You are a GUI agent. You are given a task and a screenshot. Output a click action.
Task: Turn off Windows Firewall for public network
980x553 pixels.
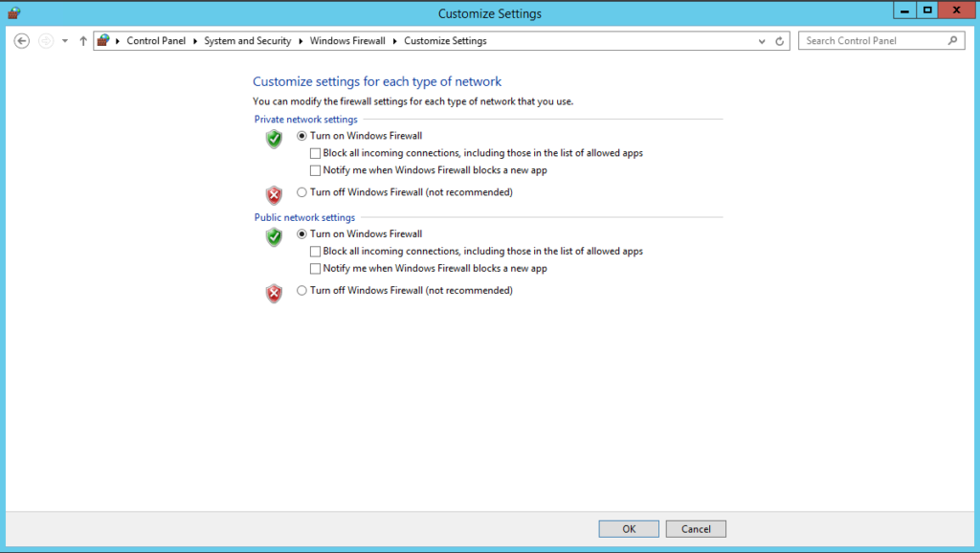(x=301, y=291)
